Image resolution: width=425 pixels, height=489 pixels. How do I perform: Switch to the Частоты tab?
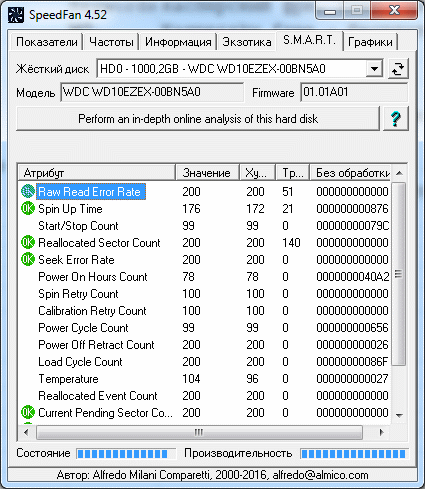point(111,42)
